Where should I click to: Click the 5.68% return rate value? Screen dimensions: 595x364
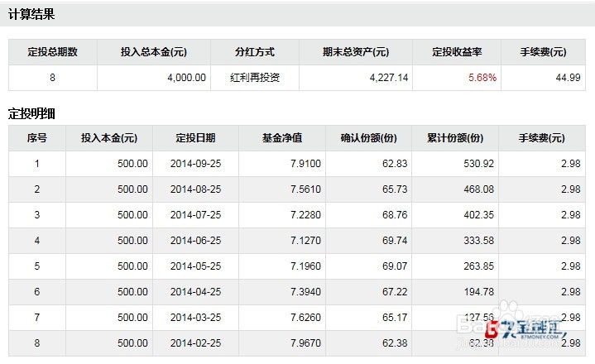(x=482, y=78)
